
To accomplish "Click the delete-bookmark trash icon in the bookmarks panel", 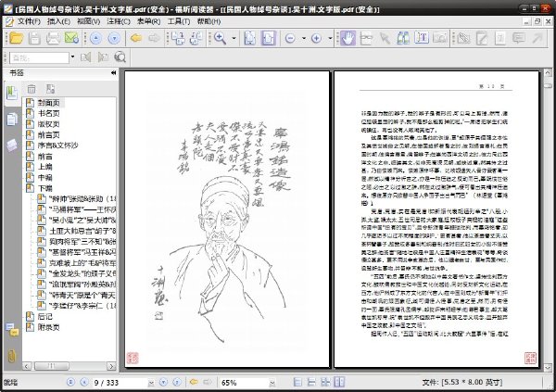I will (32, 89).
